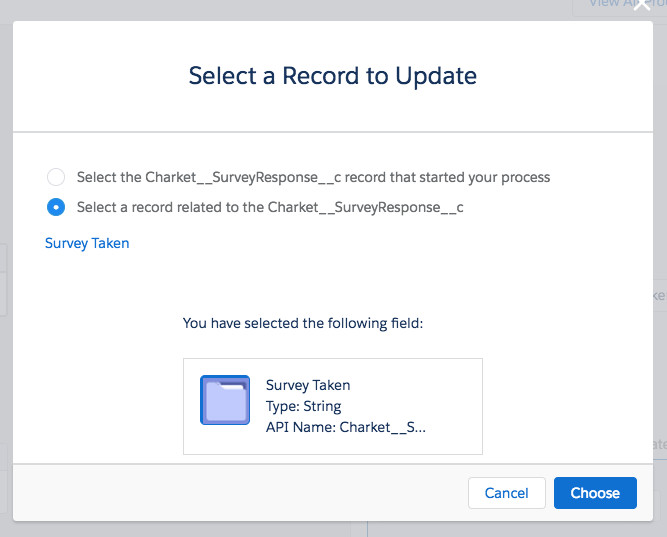Close the dialog with the X icon
Image resolution: width=667 pixels, height=537 pixels.
[x=642, y=5]
